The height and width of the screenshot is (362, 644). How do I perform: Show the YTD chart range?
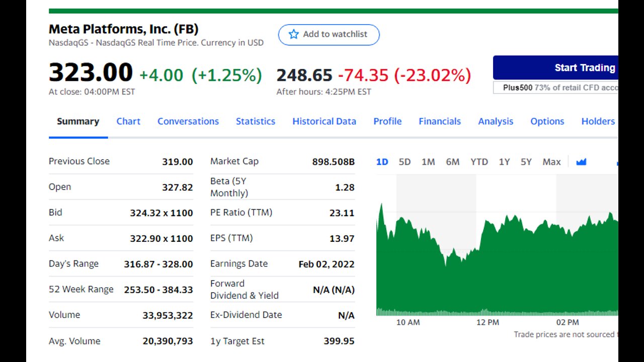(x=479, y=162)
